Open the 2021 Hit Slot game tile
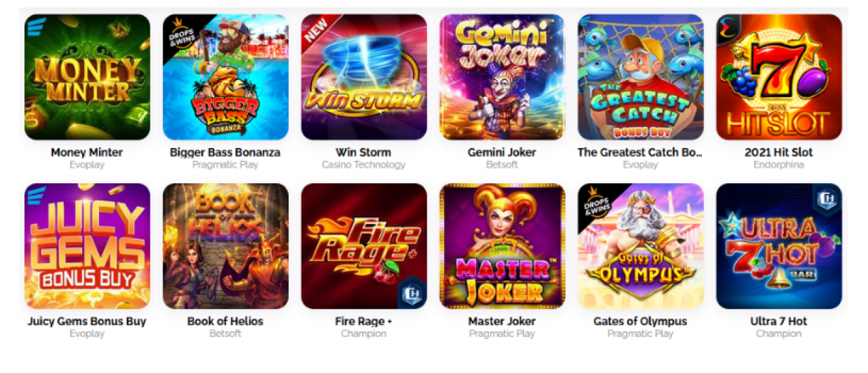 click(779, 77)
